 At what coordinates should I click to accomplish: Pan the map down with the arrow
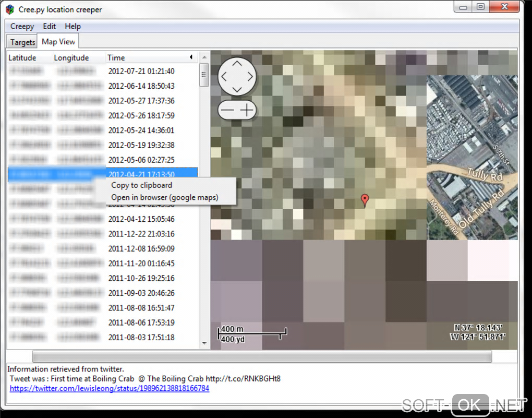click(x=237, y=90)
